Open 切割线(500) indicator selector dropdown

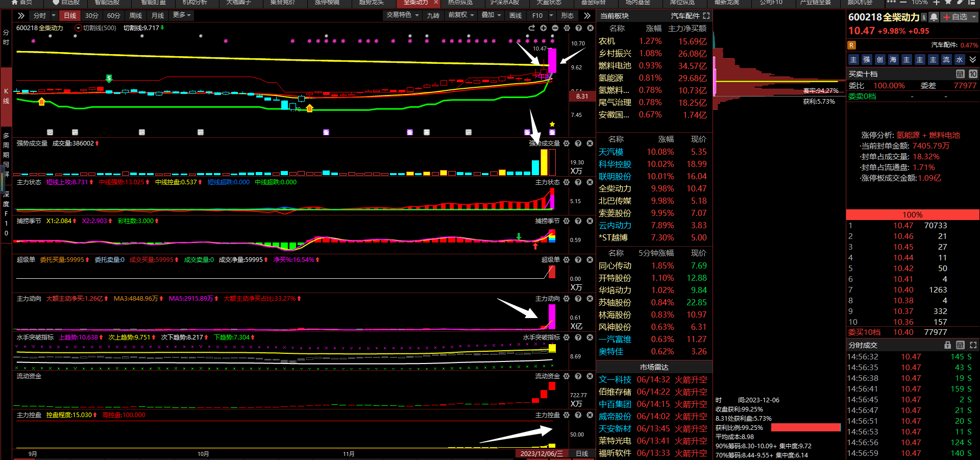pos(78,28)
